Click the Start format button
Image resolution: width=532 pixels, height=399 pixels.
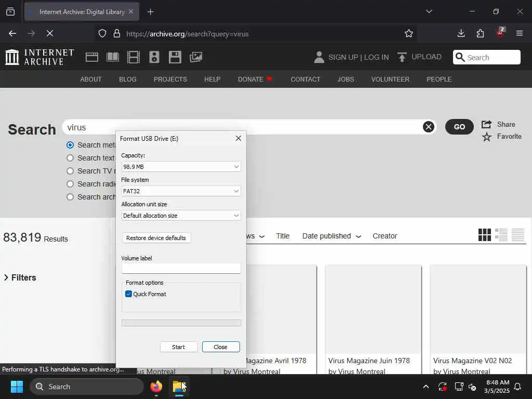click(179, 347)
